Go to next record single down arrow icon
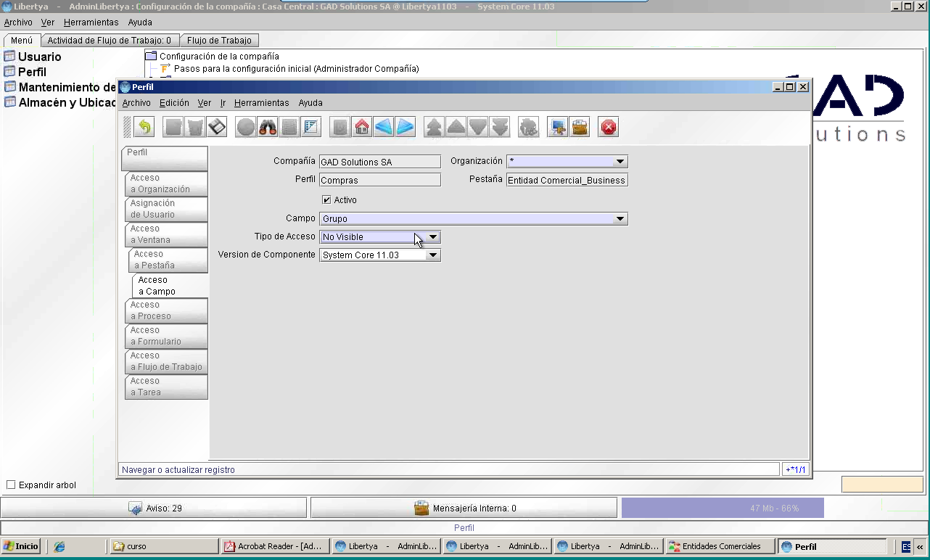The height and width of the screenshot is (560, 930). [478, 128]
